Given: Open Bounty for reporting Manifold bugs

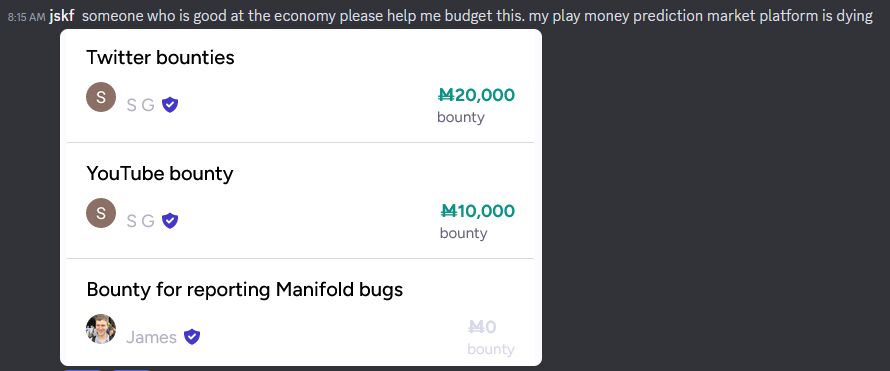Looking at the screenshot, I should (245, 290).
